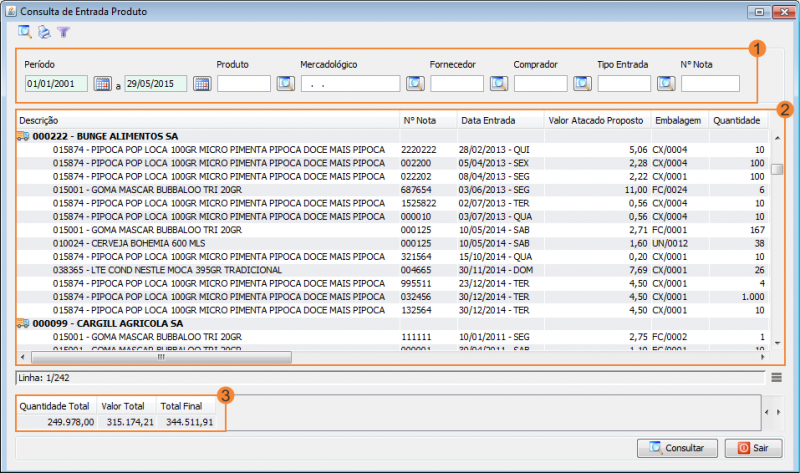This screenshot has height=473, width=800.
Task: Focus the Fornecedor input field
Action: pos(457,84)
